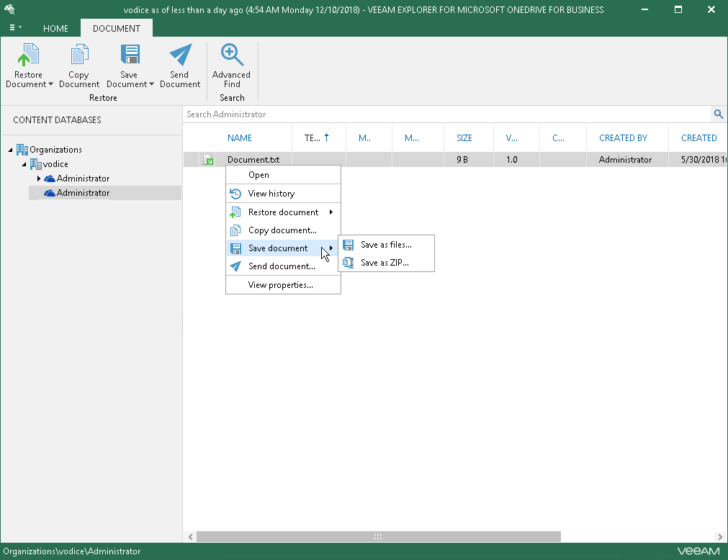This screenshot has height=560, width=728.
Task: Expand the Restore Document dropdown arrow
Action: coord(50,84)
